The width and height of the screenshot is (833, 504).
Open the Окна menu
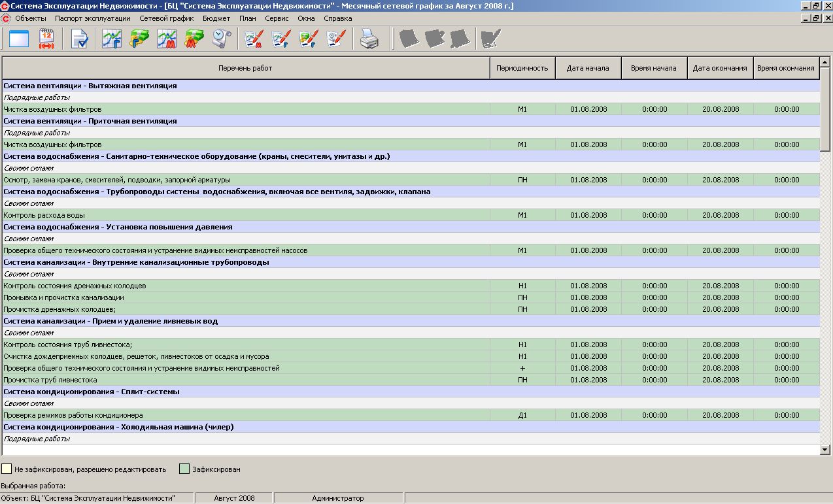(x=306, y=18)
